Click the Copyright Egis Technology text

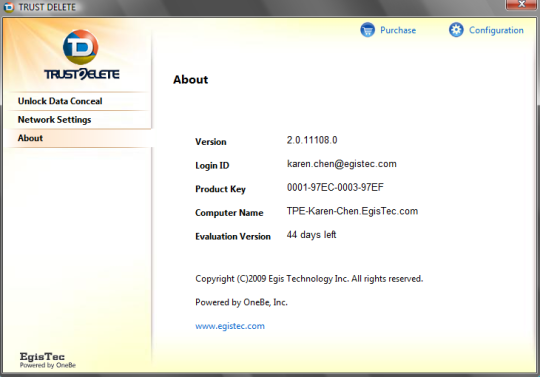[309, 279]
